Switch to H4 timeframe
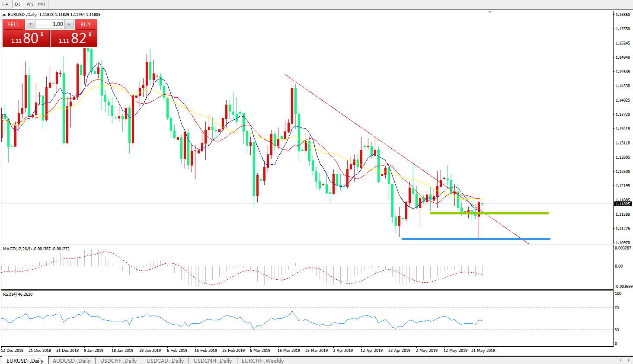The width and height of the screenshot is (633, 364). point(6,4)
